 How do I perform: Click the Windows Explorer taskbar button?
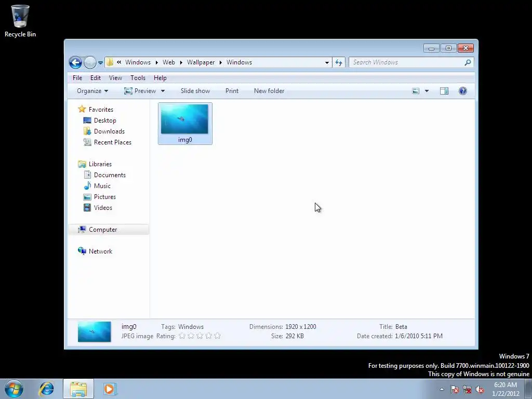pyautogui.click(x=78, y=389)
